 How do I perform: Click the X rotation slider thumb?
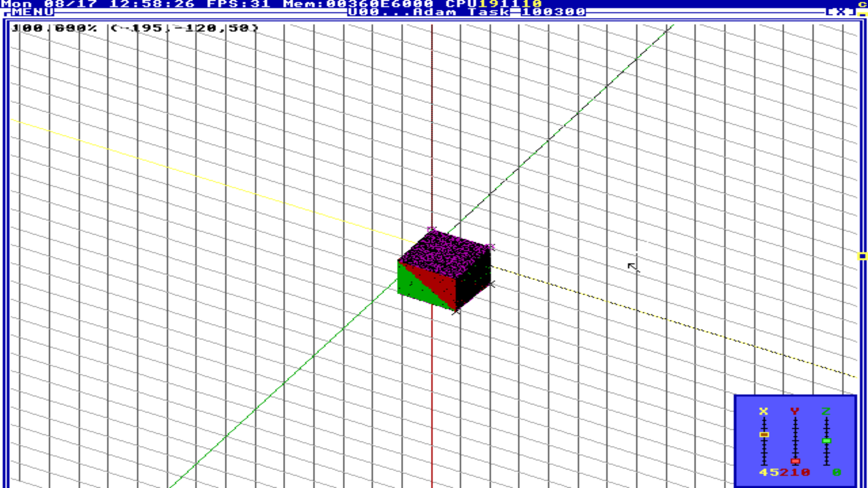coord(764,435)
